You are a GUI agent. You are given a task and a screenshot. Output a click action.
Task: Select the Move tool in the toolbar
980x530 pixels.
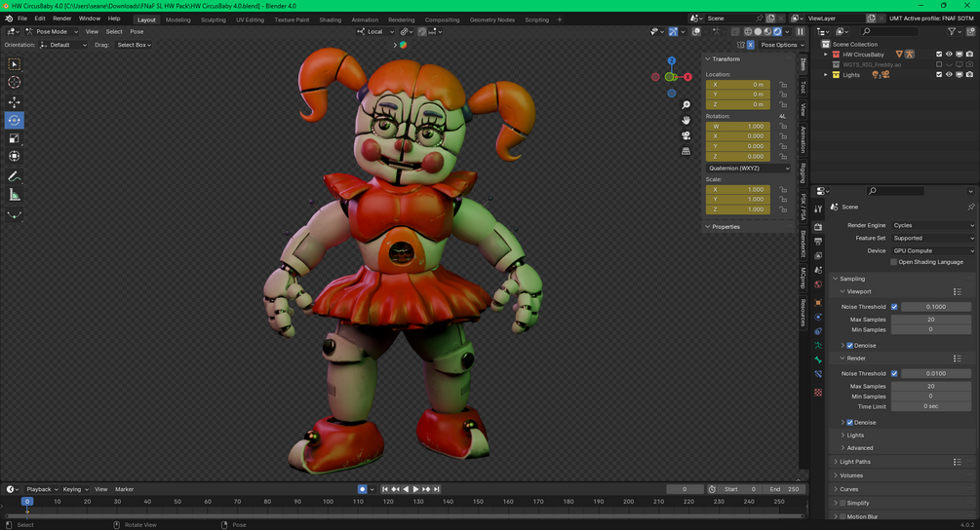tap(14, 101)
